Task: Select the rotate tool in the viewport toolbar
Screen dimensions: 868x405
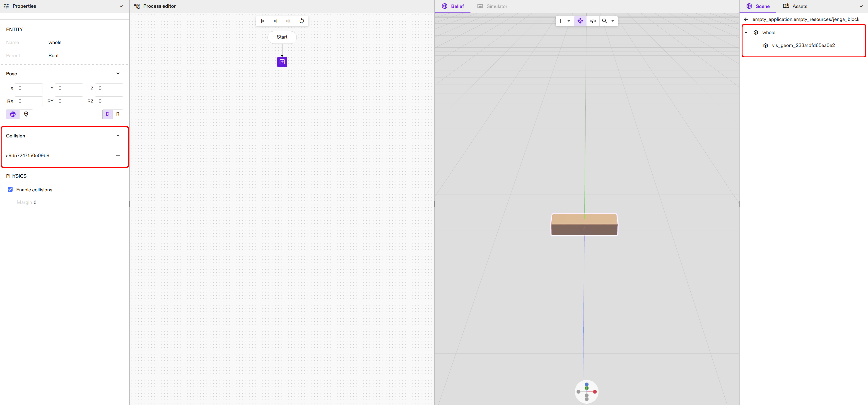Action: click(593, 21)
